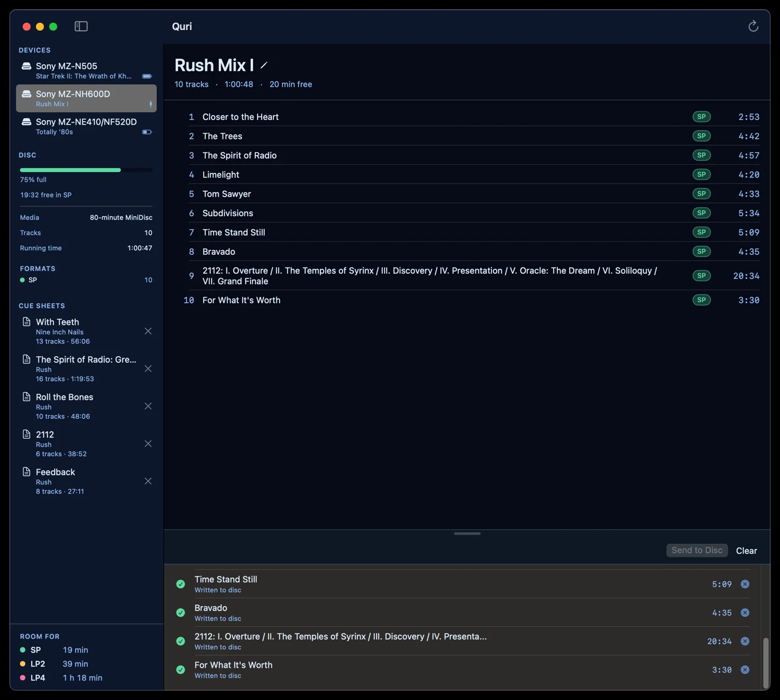Click the pencil icon beside Rush Mix I

(264, 65)
